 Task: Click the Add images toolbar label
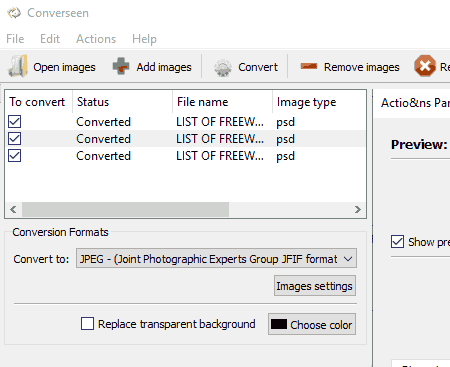164,67
